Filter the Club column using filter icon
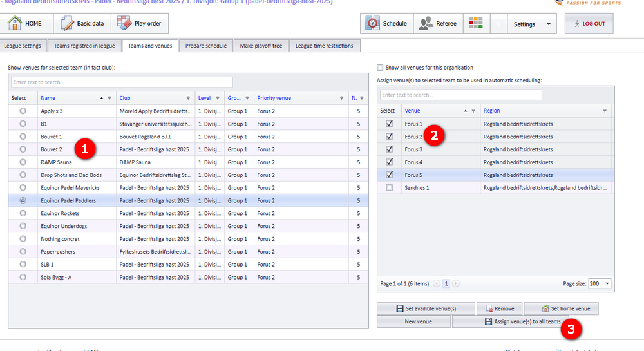This screenshot has height=351, width=644. [188, 98]
